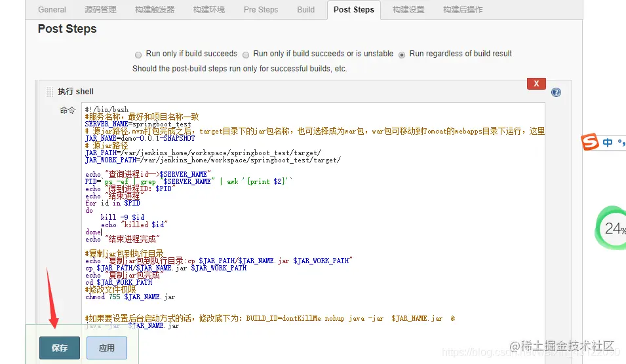
Task: Select Run regardless of build result
Action: [x=402, y=54]
